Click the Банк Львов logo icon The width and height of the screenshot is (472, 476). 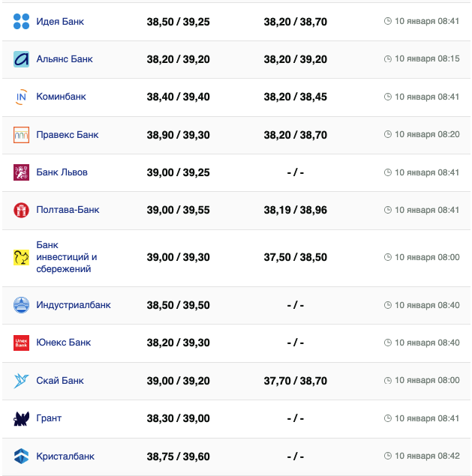point(21,172)
